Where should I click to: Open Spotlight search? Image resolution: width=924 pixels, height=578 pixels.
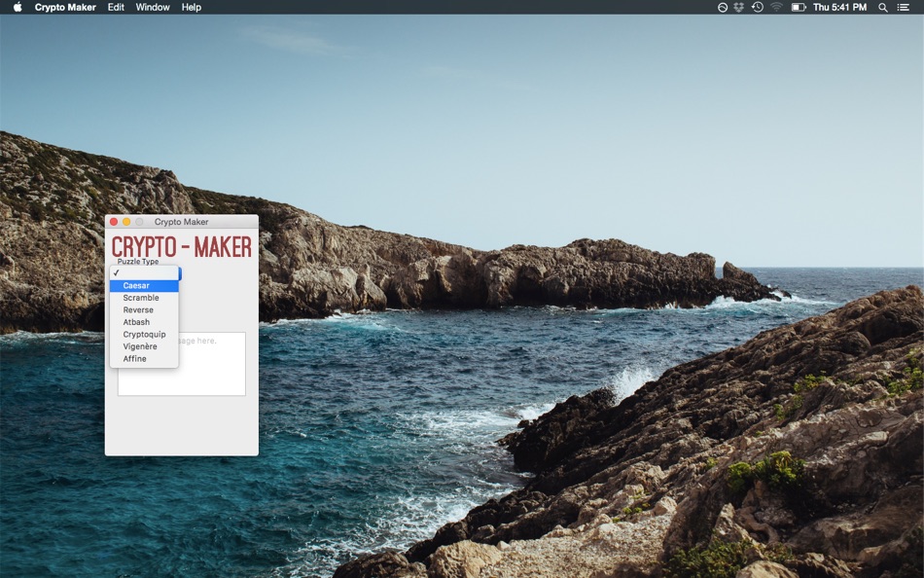pyautogui.click(x=883, y=7)
